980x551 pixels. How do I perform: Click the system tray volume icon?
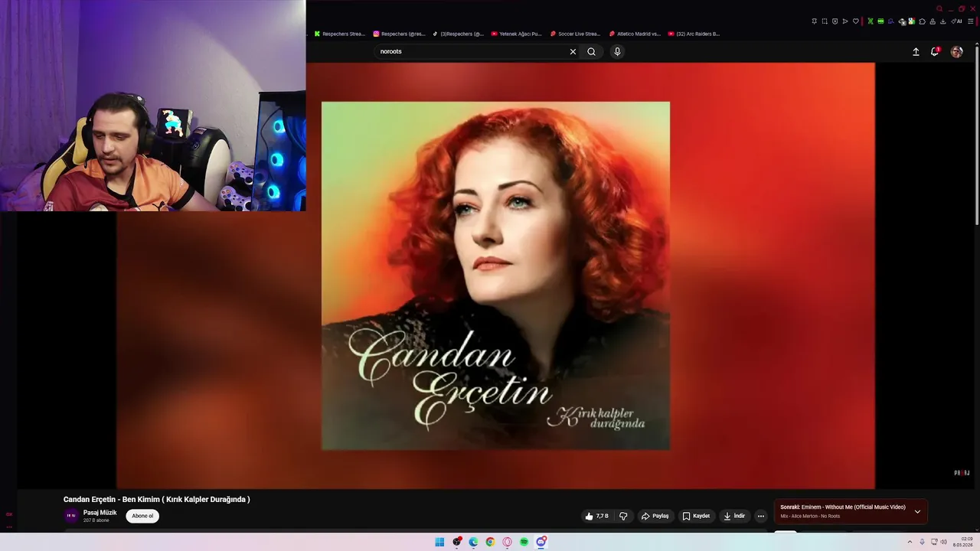pyautogui.click(x=943, y=542)
